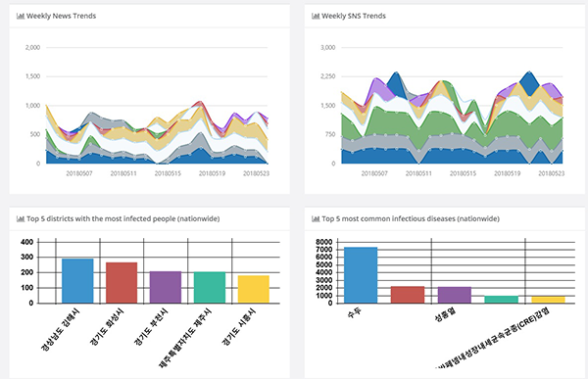Open the Weekly SNS Trends panel title
The width and height of the screenshot is (588, 379).
pos(354,16)
